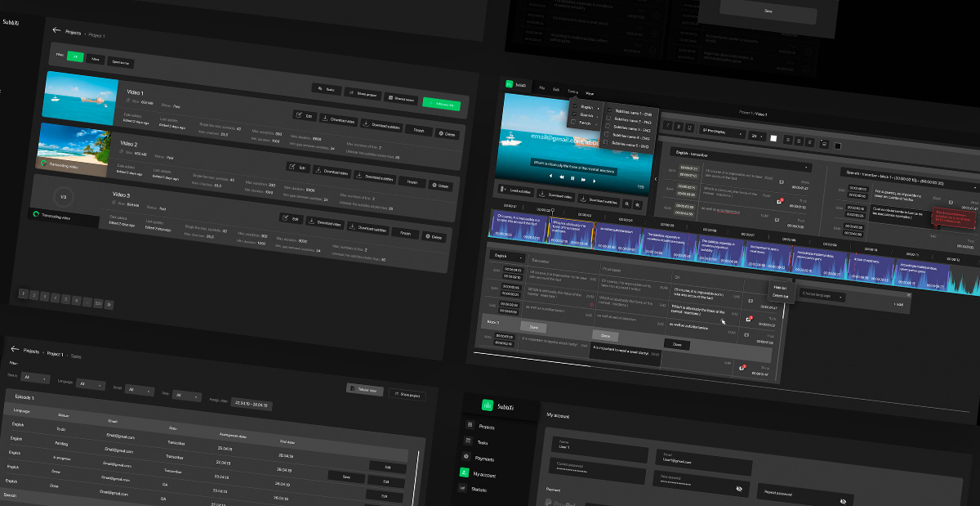Viewport: 980px width, 506px height.
Task: Open the File menu in the editor
Action: point(541,87)
